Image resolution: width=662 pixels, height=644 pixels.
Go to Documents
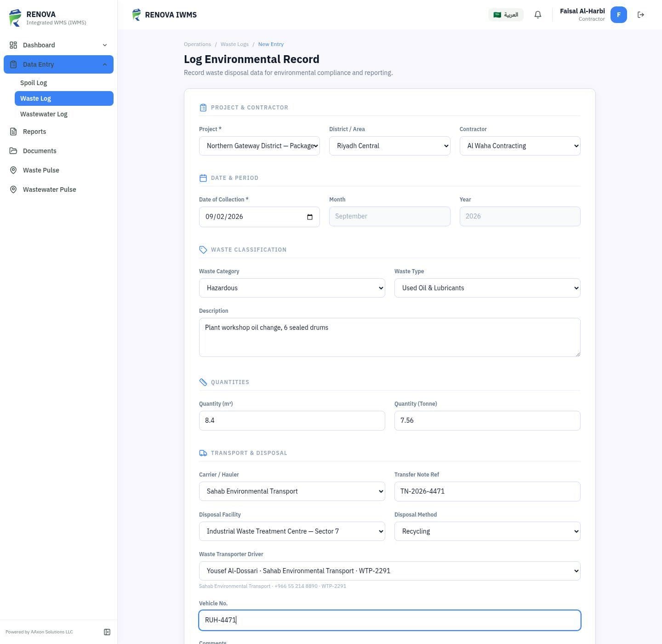(x=58, y=151)
